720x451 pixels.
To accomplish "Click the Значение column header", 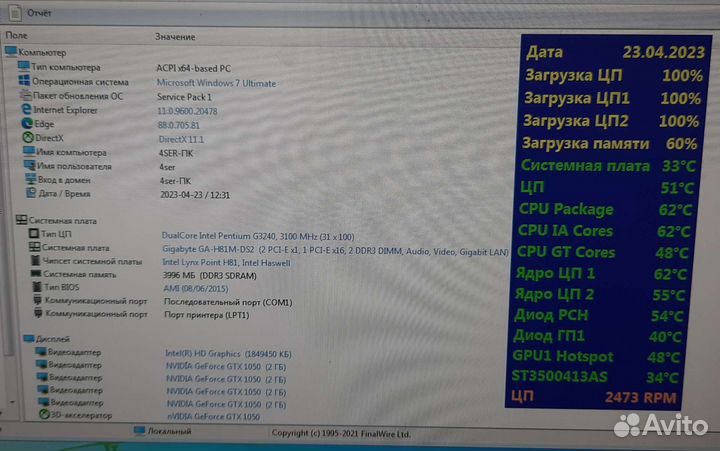I will point(175,37).
